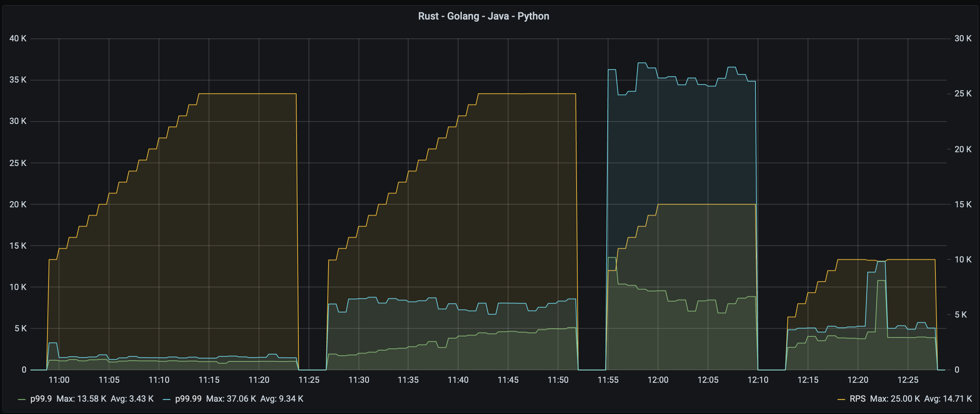The height and width of the screenshot is (414, 980).
Task: Click the 40 K left axis label
Action: coord(18,38)
